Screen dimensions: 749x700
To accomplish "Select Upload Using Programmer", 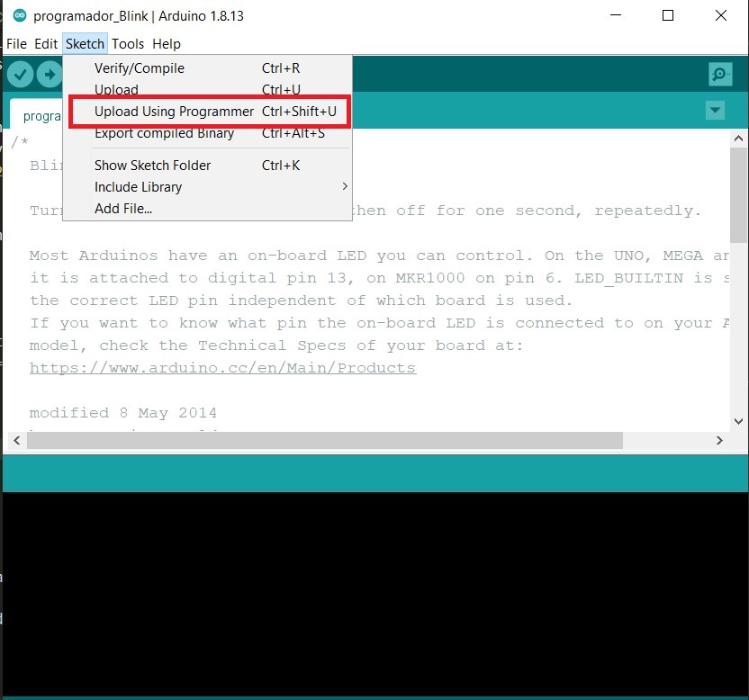I will (x=207, y=112).
